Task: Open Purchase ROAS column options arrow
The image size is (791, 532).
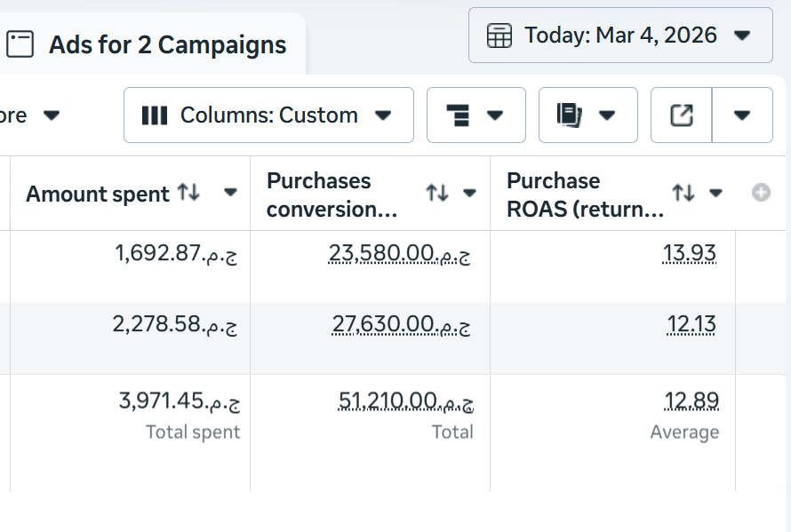Action: tap(715, 193)
